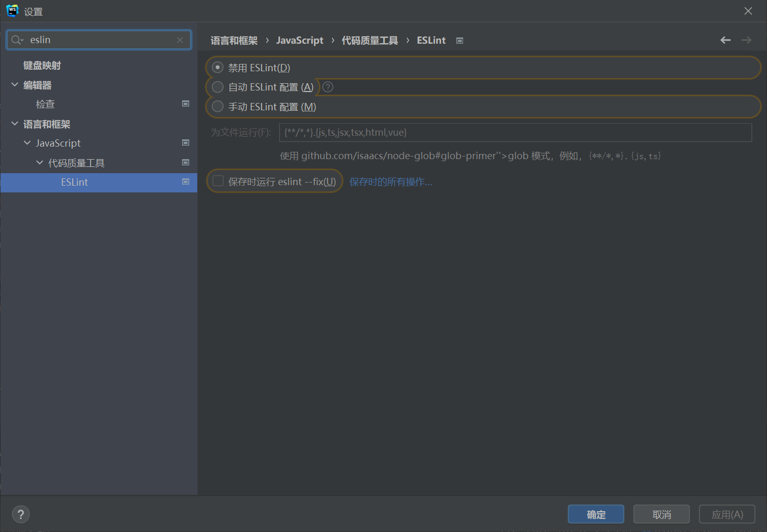Image resolution: width=767 pixels, height=532 pixels.
Task: Click JavaScript in the breadcrumb
Action: pos(300,41)
